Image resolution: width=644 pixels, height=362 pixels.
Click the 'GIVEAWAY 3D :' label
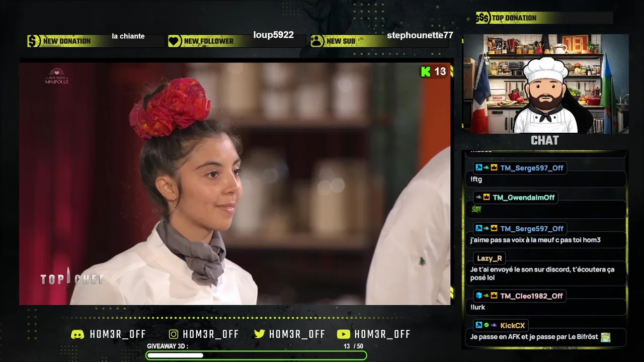click(168, 346)
